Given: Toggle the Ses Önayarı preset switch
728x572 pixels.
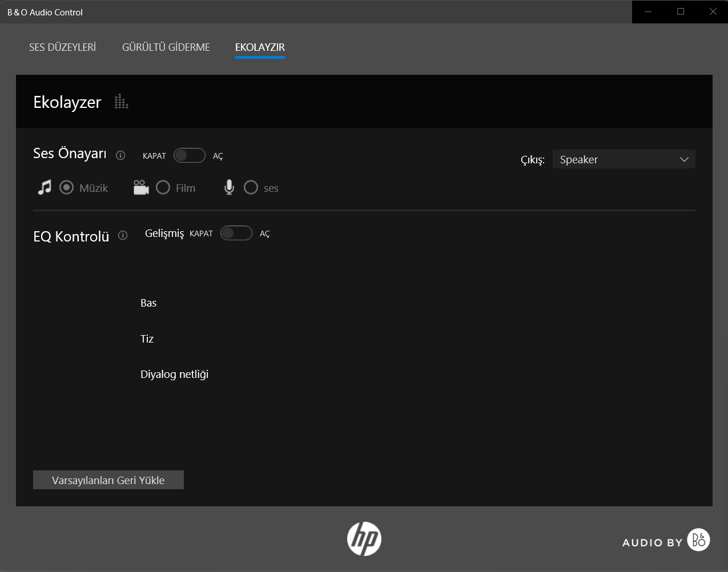Looking at the screenshot, I should tap(190, 155).
